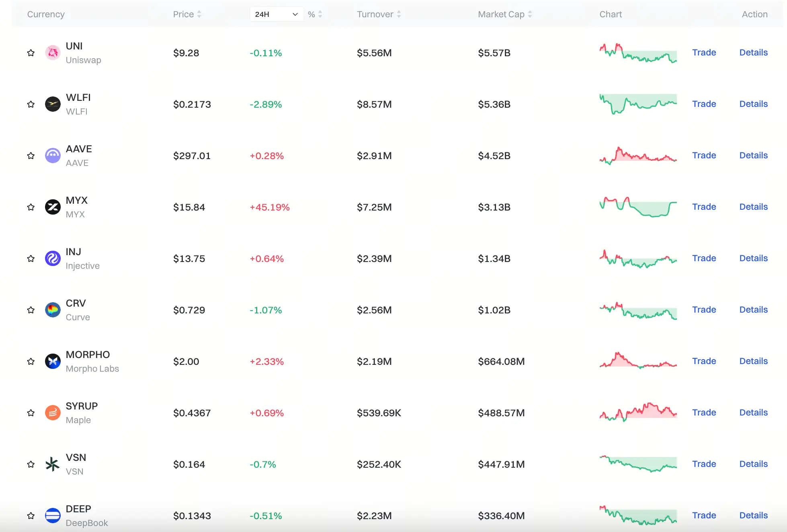
Task: Toggle the MYX favorite star
Action: pos(31,207)
